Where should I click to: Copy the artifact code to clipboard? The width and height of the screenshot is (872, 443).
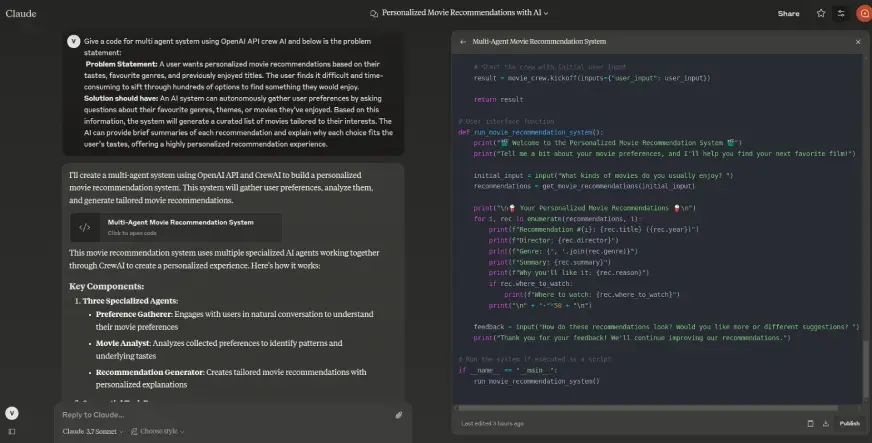click(x=810, y=423)
